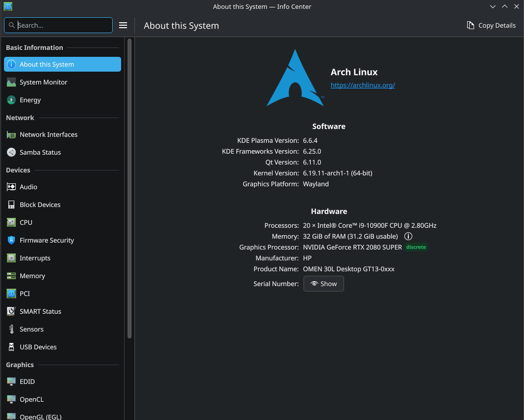This screenshot has width=524, height=420.
Task: Select the Energy sidebar icon
Action: pos(11,100)
